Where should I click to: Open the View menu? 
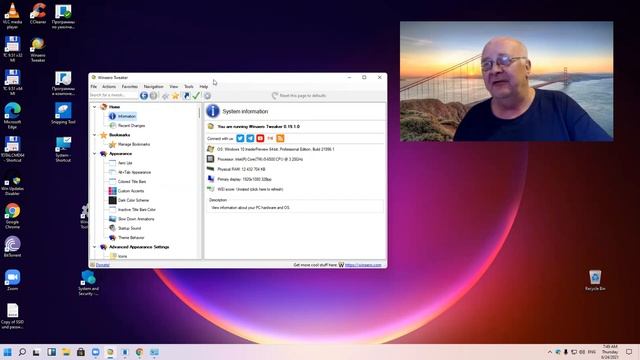[173, 87]
